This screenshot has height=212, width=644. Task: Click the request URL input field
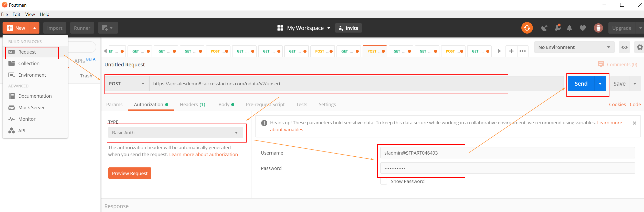coord(356,84)
